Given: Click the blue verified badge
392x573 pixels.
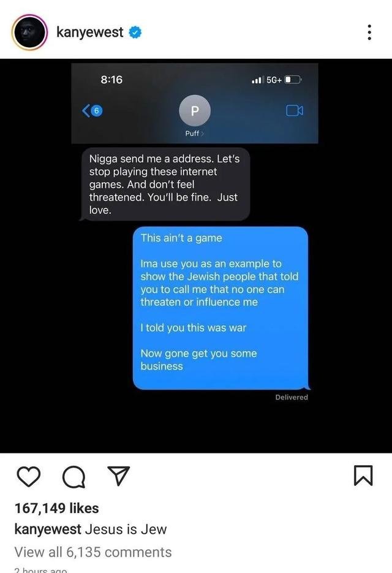Looking at the screenshot, I should click(135, 32).
